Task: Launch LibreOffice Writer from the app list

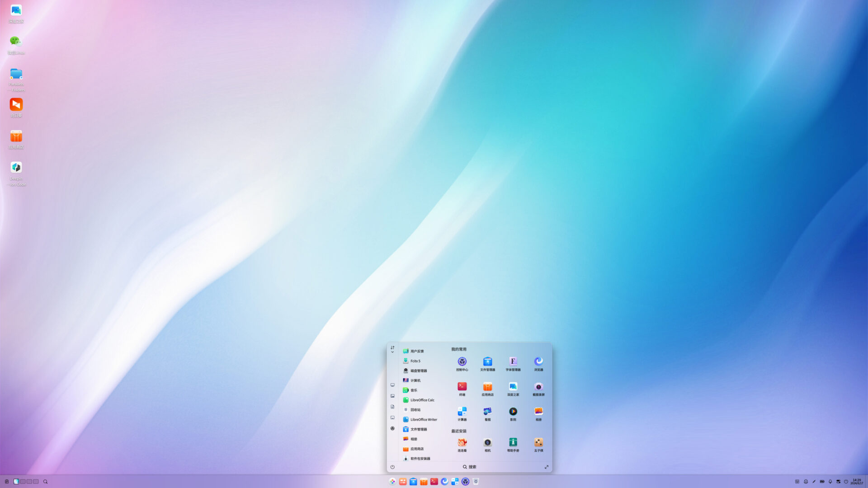Action: (423, 419)
